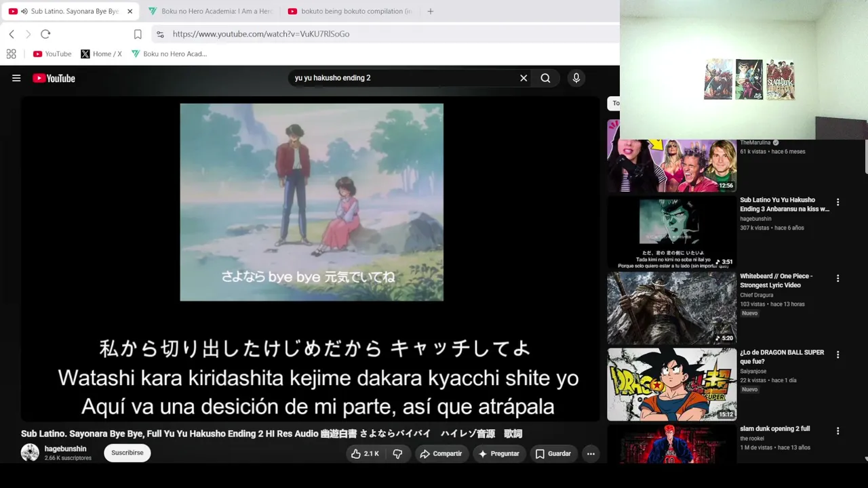Open options for Yu Yu Hakusho Ending 3

pos(837,202)
